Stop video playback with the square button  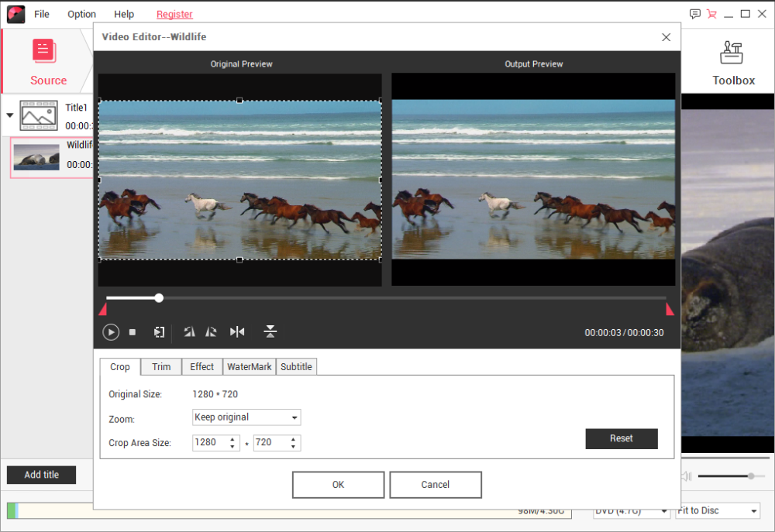133,332
